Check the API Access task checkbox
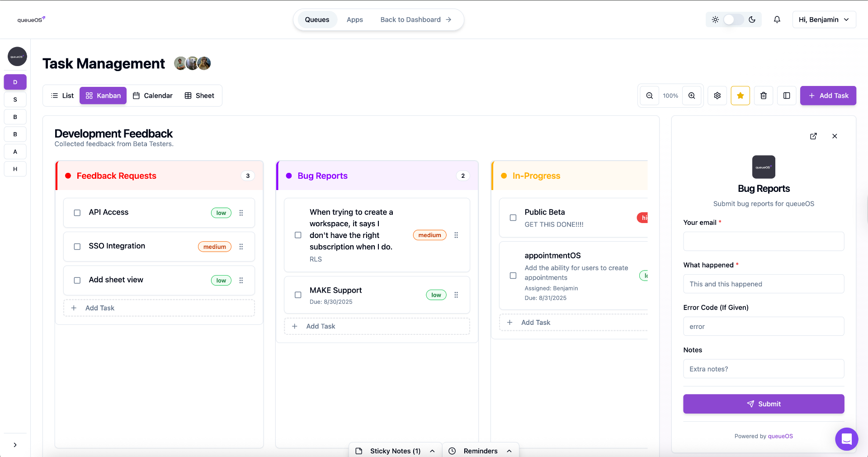 click(77, 213)
